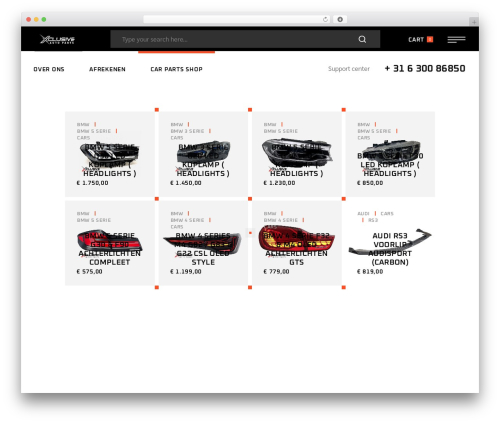This screenshot has height=423, width=500.
Task: Click the browser address bar
Action: 236,20
